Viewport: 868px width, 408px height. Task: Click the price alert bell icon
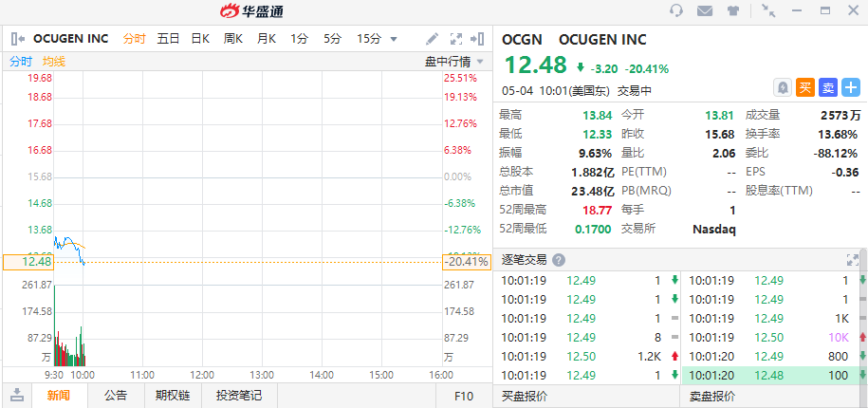pos(783,87)
